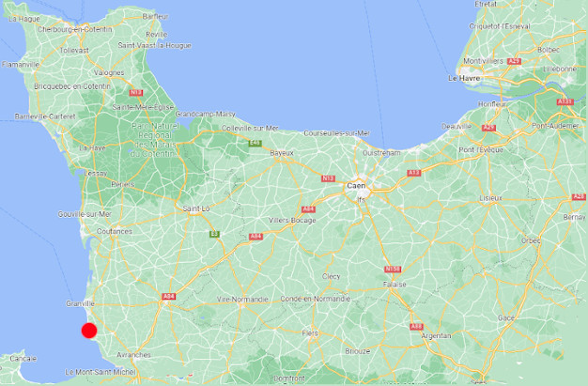Click the Vire-Normandie town label

[242, 300]
